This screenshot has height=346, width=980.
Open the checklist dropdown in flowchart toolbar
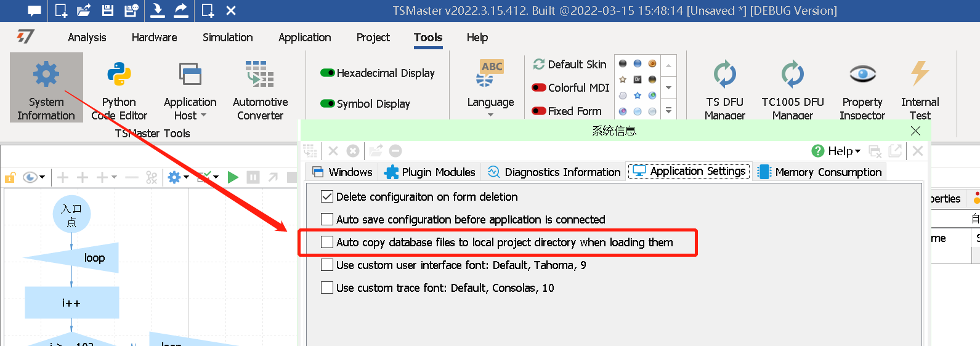(216, 177)
